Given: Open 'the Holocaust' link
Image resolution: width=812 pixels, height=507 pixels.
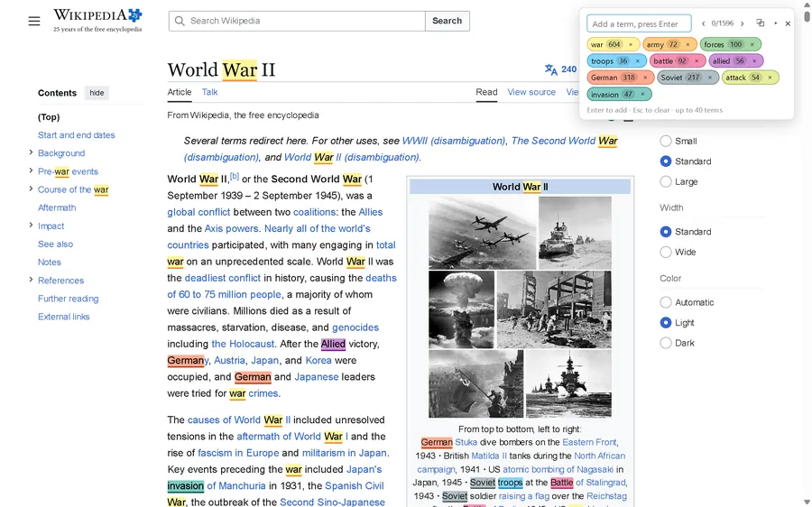Looking at the screenshot, I should (x=243, y=344).
